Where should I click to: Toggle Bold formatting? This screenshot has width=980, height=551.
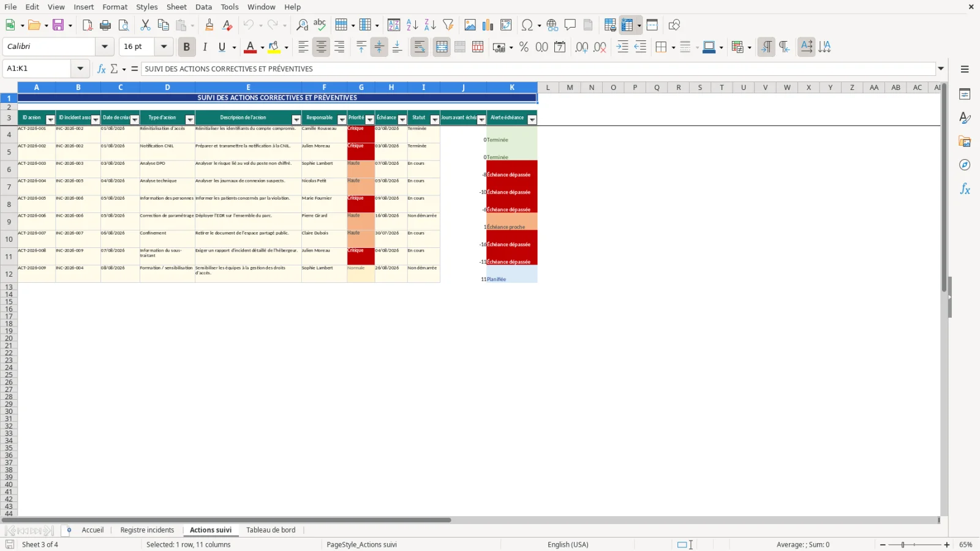[x=187, y=47]
